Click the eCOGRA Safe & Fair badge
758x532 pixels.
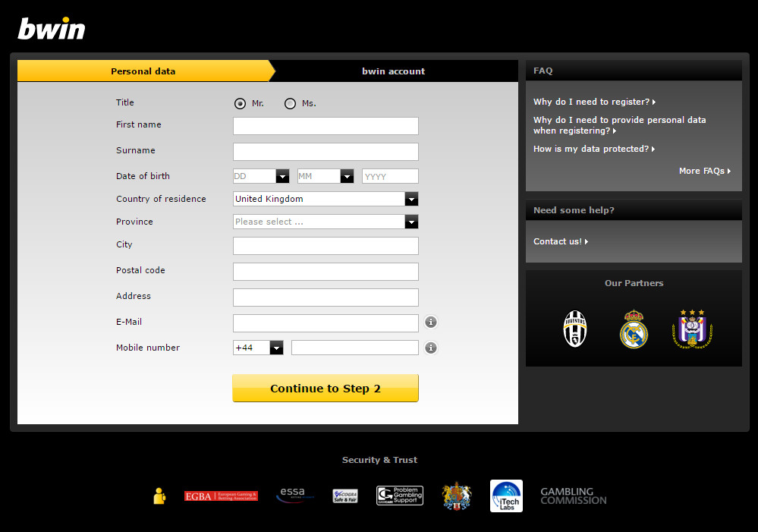tap(345, 496)
